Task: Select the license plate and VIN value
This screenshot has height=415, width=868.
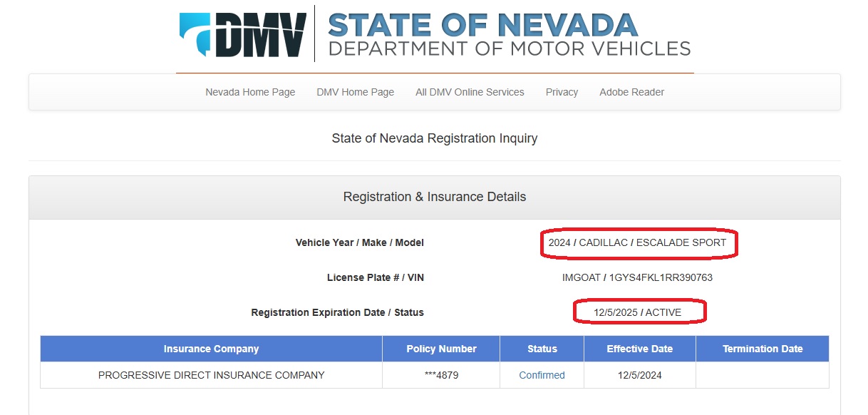Action: 637,277
